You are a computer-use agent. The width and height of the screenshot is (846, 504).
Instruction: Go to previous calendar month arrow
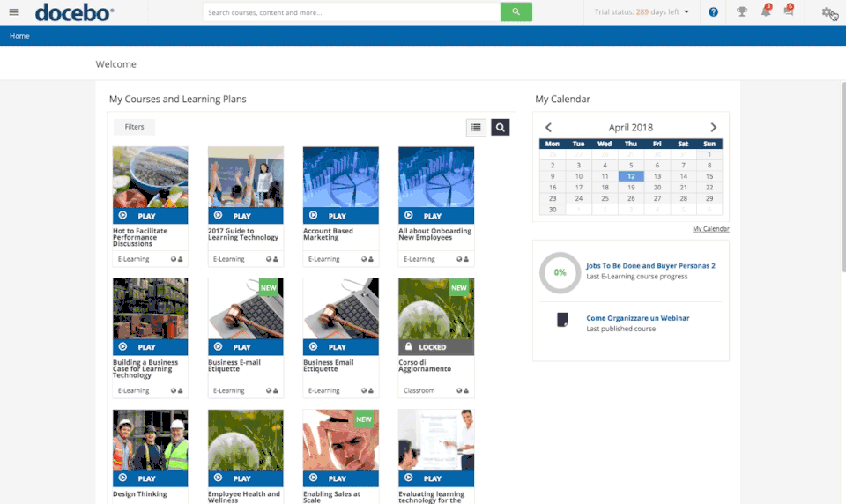point(548,128)
